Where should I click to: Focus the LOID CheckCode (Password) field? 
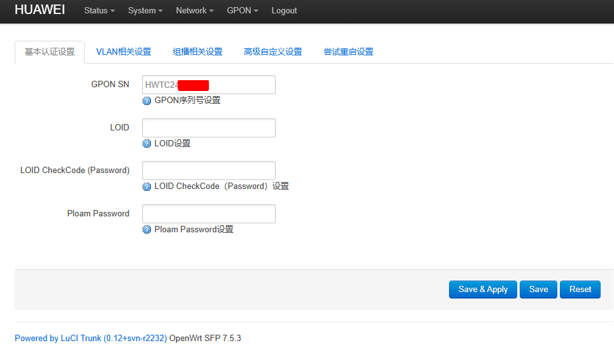point(209,171)
